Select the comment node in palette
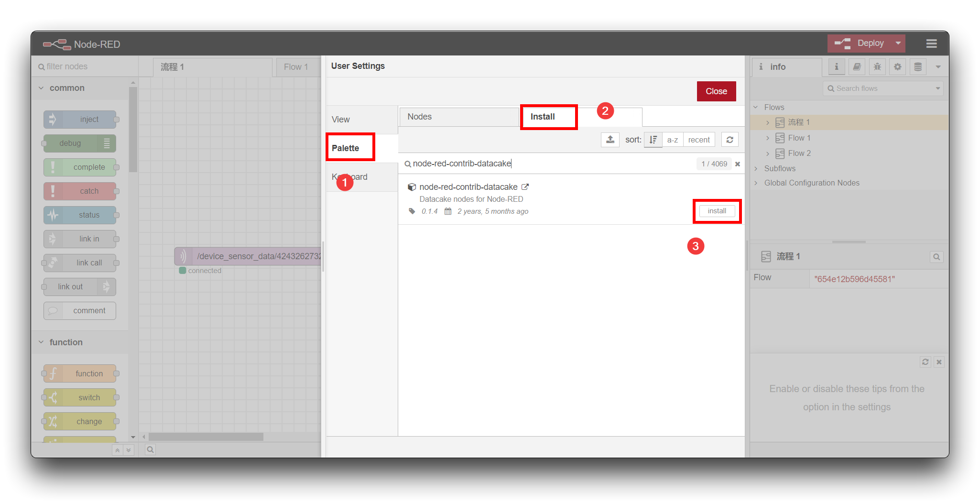980x504 pixels. (x=80, y=310)
